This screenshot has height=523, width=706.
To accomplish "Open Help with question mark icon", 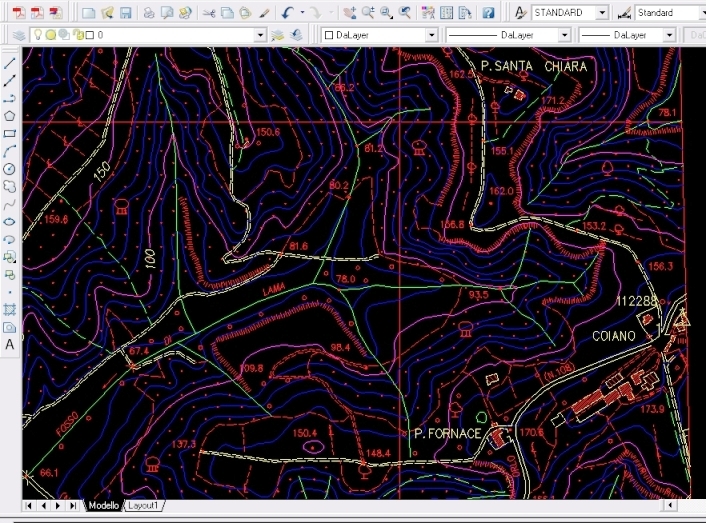I will pyautogui.click(x=488, y=13).
